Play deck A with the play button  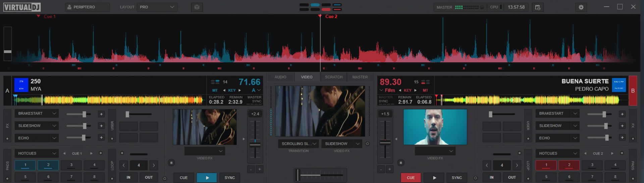(x=207, y=178)
